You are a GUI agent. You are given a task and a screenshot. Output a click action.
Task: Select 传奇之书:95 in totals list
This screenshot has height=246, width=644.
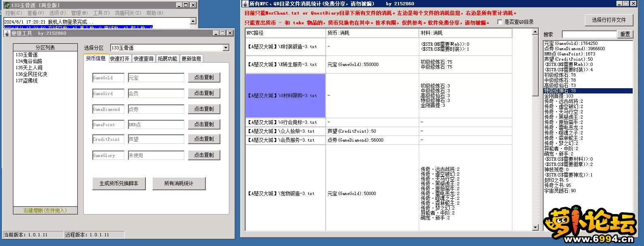(588, 185)
